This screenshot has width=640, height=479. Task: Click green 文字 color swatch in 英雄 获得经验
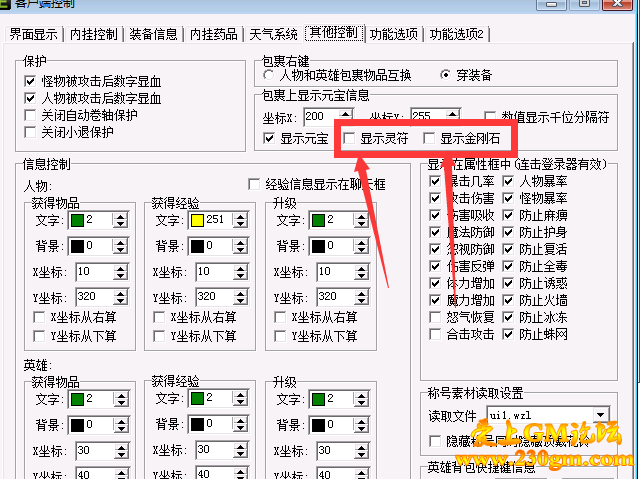click(197, 399)
